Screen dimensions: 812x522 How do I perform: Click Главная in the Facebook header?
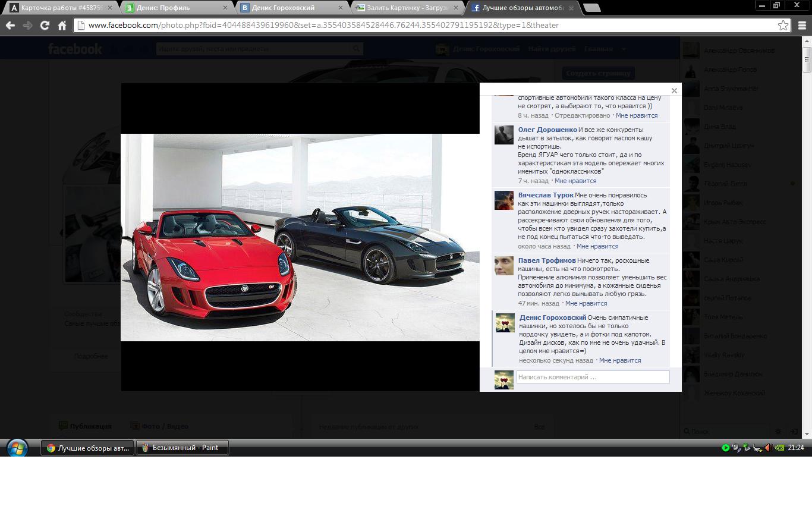pyautogui.click(x=598, y=49)
